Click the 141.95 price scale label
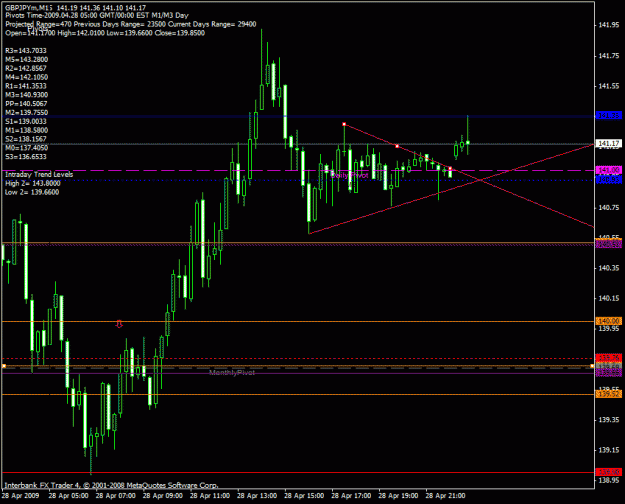This screenshot has width=625, height=504. click(609, 25)
